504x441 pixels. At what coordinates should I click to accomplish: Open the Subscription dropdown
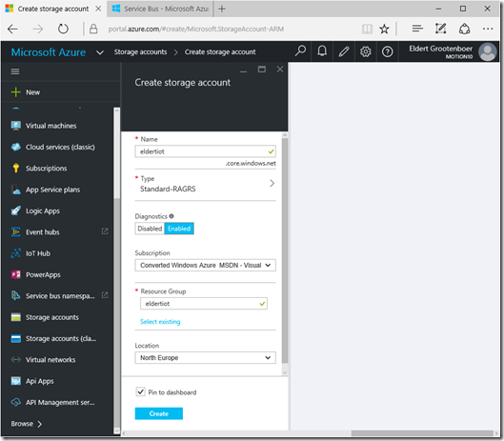point(205,265)
